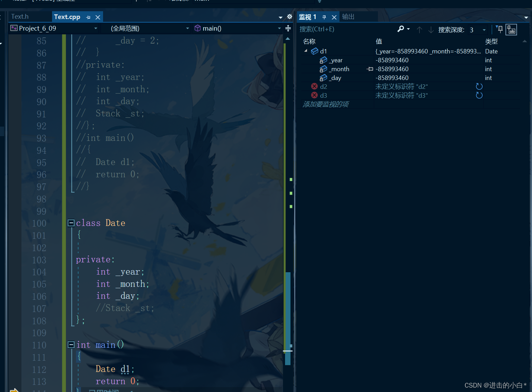This screenshot has width=532, height=392.
Task: Click line number 112 in gutter
Action: pyautogui.click(x=39, y=370)
